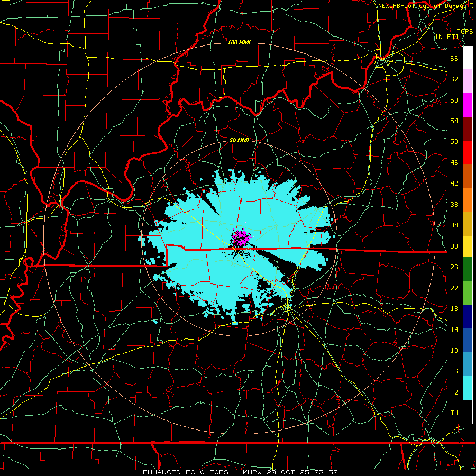This screenshot has height=476, width=476.
Task: Click the "34" legend value
Action: [x=454, y=225]
